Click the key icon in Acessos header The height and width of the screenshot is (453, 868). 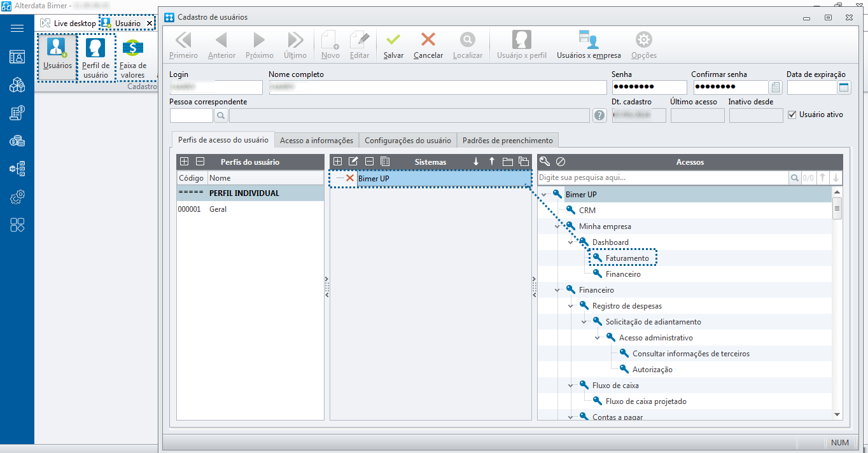(545, 162)
